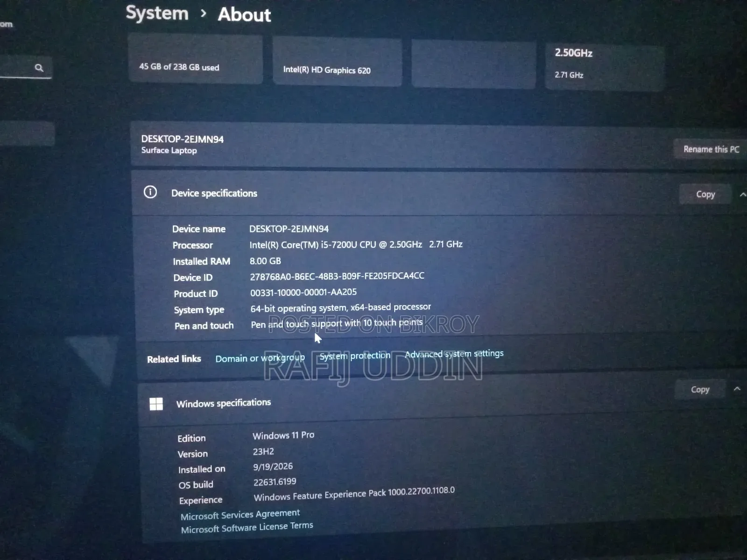
Task: Click the Windows Feature Experience Pack text
Action: tap(354, 494)
